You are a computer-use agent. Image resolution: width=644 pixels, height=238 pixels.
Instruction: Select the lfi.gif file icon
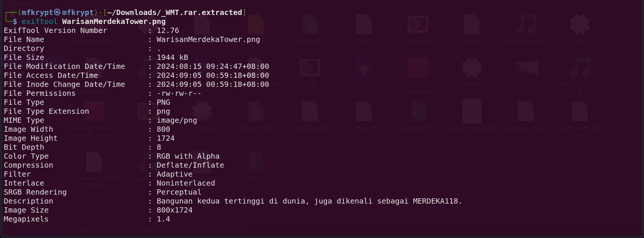point(310,69)
